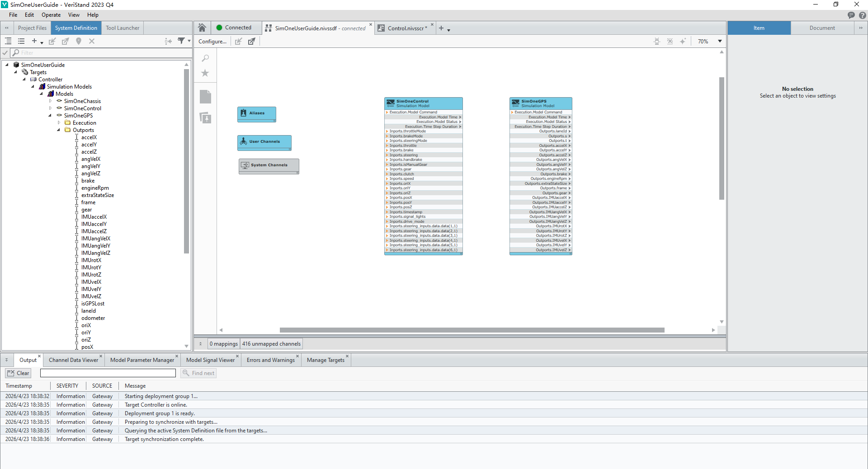Add a new document tab with plus
This screenshot has width=868, height=469.
point(441,28)
